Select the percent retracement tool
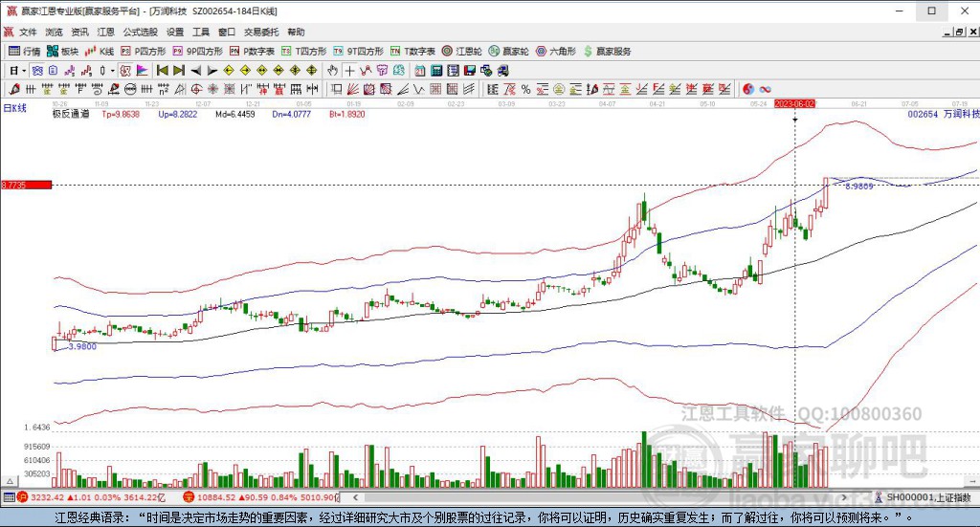Screen dimensions: 980x527 525,89
